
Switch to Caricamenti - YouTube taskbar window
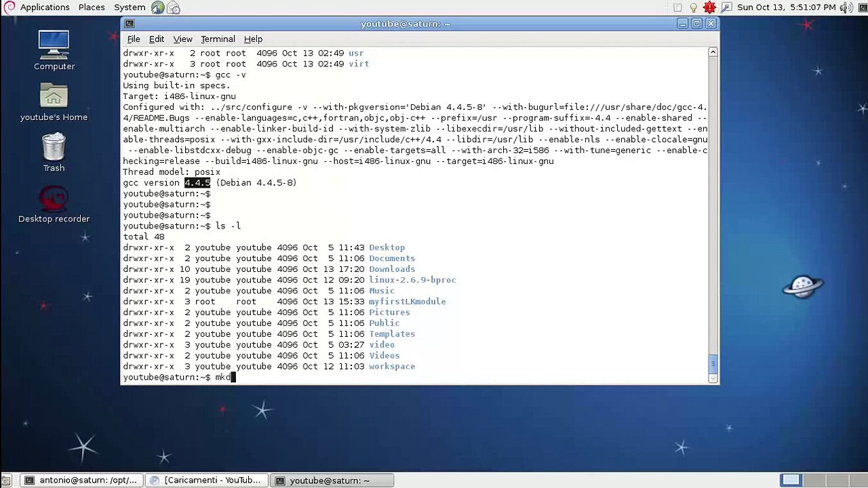[x=206, y=481]
